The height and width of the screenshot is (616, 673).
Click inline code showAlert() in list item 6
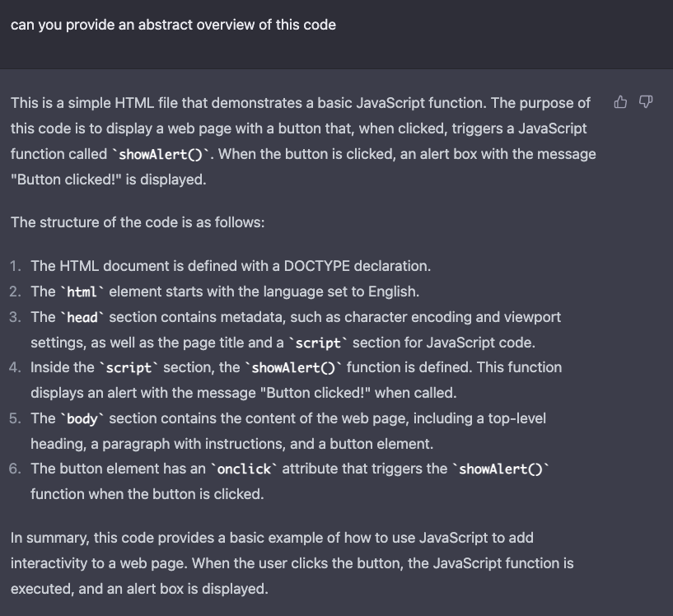[501, 469]
